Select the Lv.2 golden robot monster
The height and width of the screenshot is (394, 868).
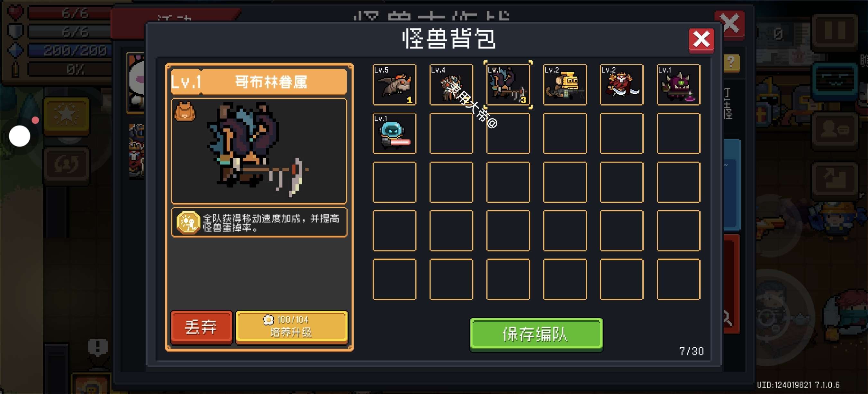coord(565,85)
